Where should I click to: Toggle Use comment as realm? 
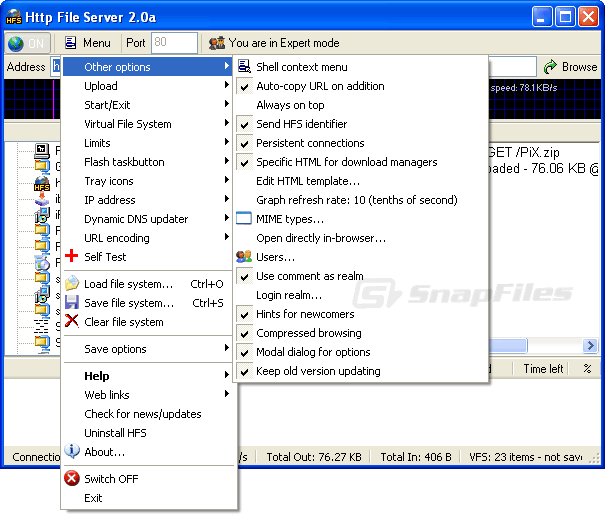click(361, 276)
